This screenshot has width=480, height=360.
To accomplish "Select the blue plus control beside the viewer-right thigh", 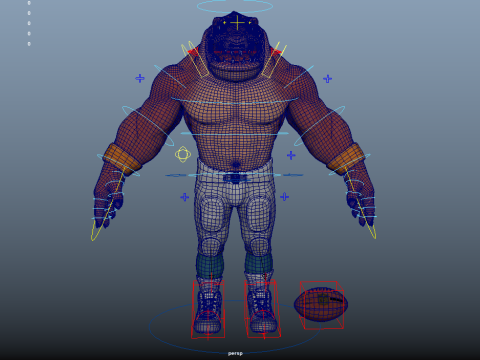I will coord(284,197).
